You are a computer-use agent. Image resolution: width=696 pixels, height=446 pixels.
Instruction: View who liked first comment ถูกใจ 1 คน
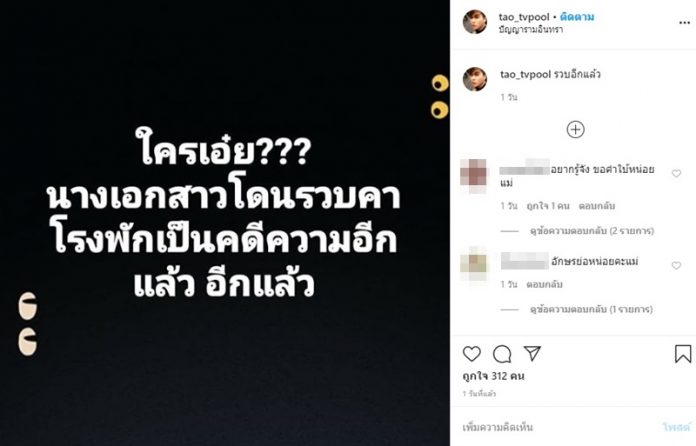coord(548,206)
